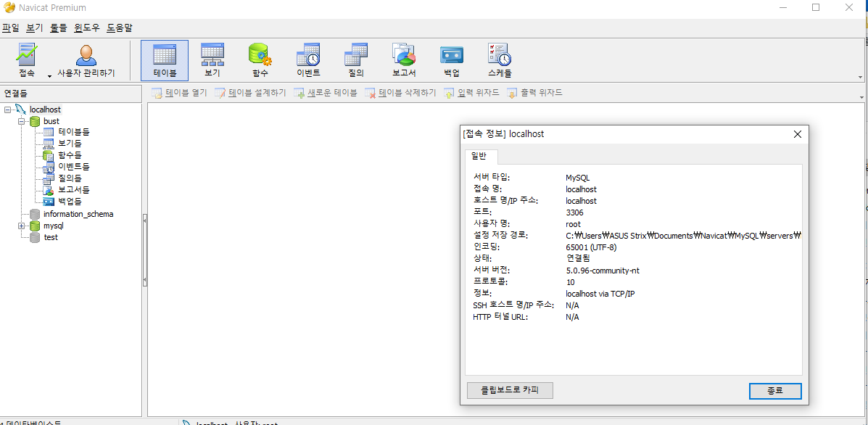Select information_schema database
Image resolution: width=868 pixels, height=425 pixels.
tap(78, 214)
